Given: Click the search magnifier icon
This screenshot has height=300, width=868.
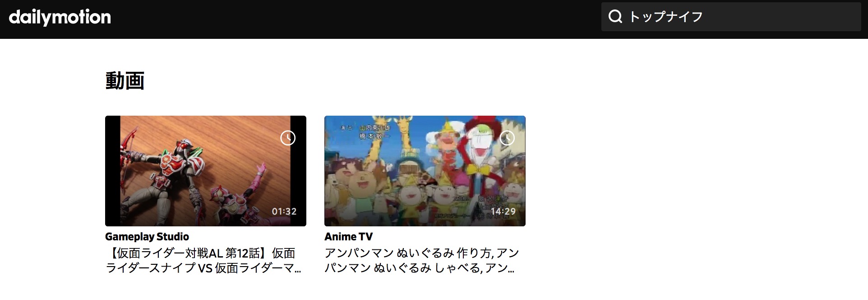Looking at the screenshot, I should pos(615,17).
